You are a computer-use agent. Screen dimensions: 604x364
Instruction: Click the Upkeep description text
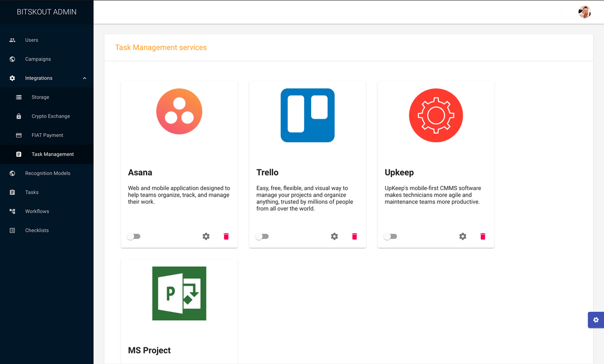point(433,195)
